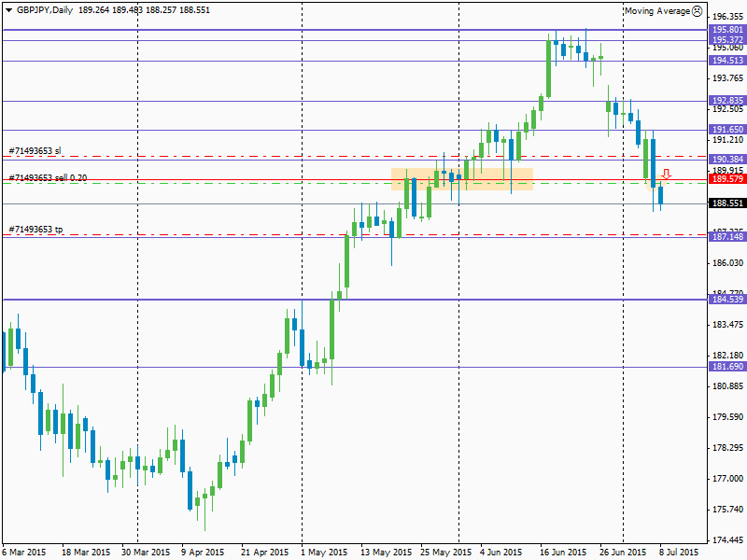Image resolution: width=747 pixels, height=560 pixels.
Task: Click the 186.030 price scale label
Action: 727,263
